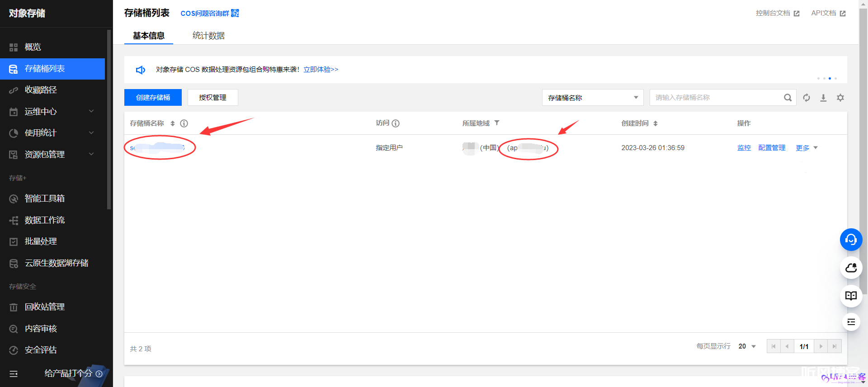Open the COS QR code group icon
The height and width of the screenshot is (387, 868).
235,13
